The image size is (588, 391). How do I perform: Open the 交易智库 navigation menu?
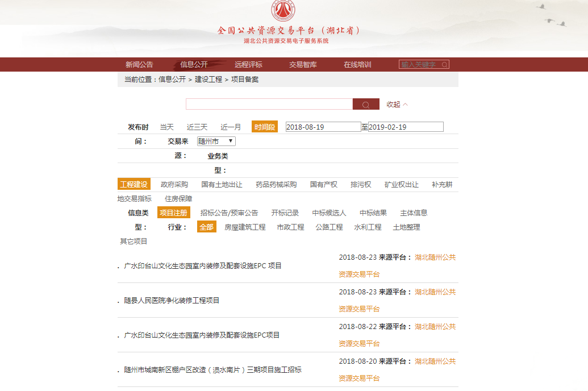[303, 65]
